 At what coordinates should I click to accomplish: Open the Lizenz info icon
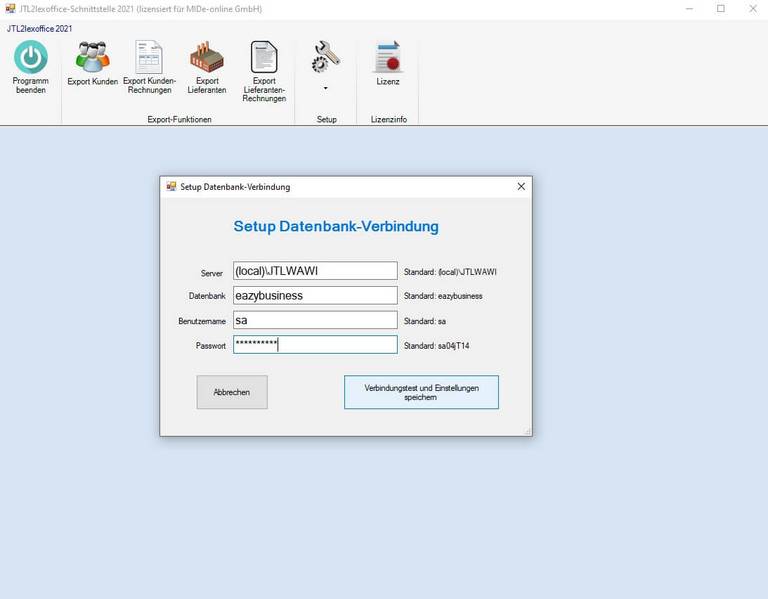pyautogui.click(x=387, y=58)
